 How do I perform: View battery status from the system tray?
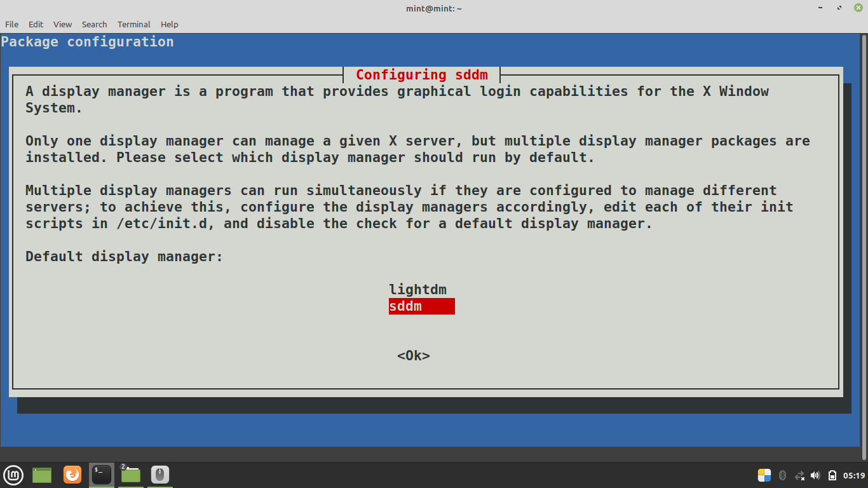tap(831, 475)
